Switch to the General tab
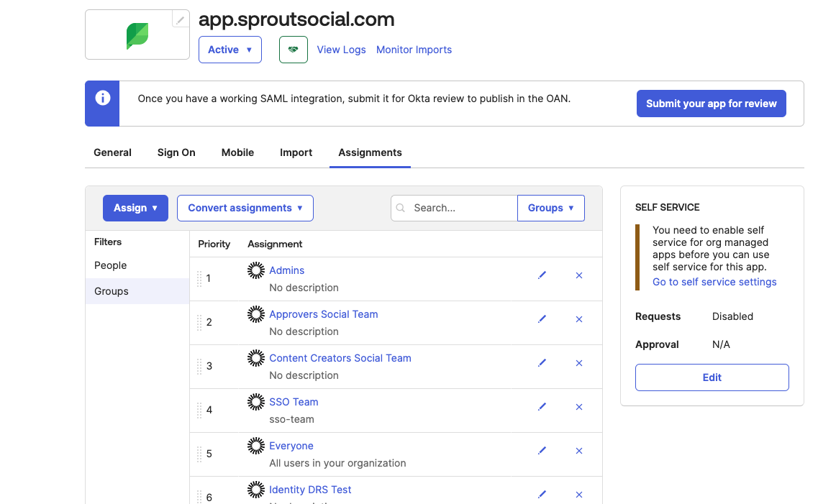The width and height of the screenshot is (818, 504). point(113,152)
